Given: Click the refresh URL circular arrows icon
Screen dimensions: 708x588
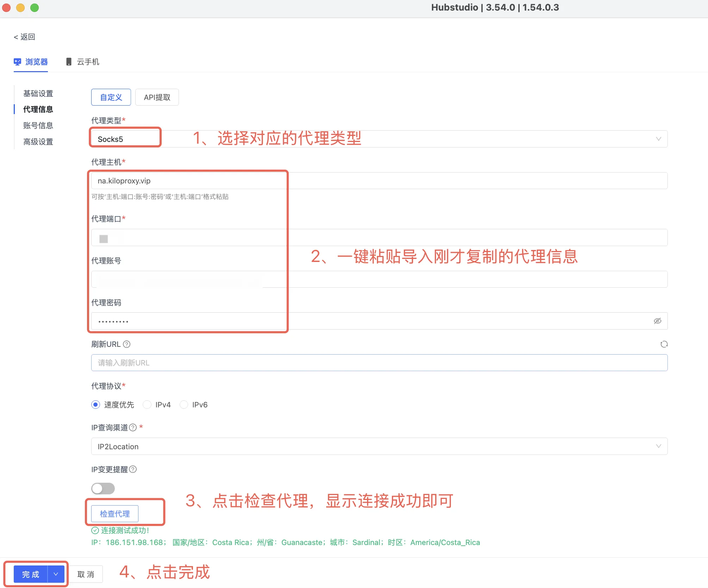Looking at the screenshot, I should [664, 344].
